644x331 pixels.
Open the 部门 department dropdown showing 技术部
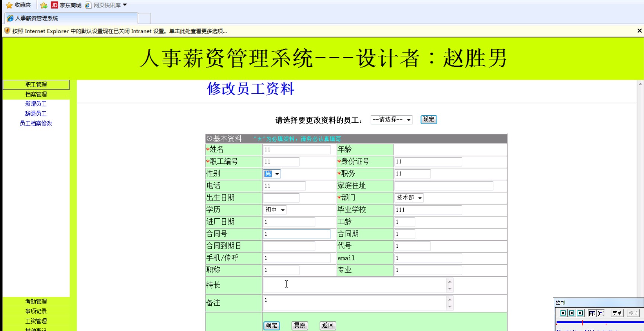(409, 198)
